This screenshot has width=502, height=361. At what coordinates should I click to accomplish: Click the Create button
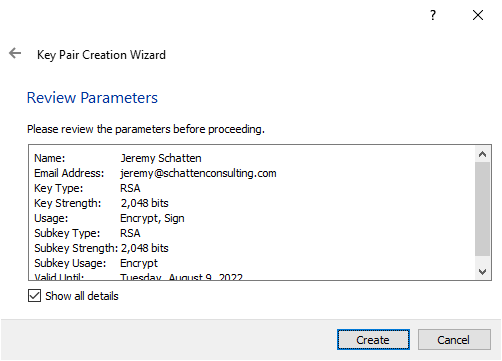click(x=373, y=340)
